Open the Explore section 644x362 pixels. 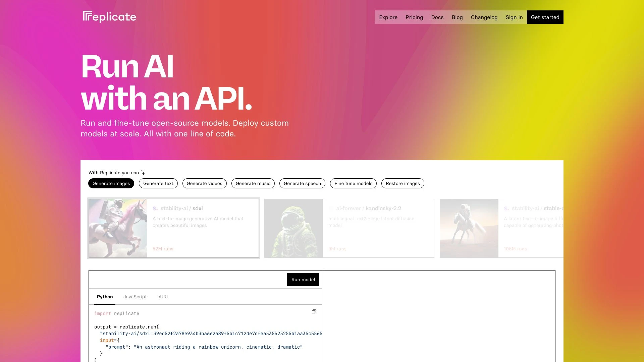pyautogui.click(x=388, y=17)
